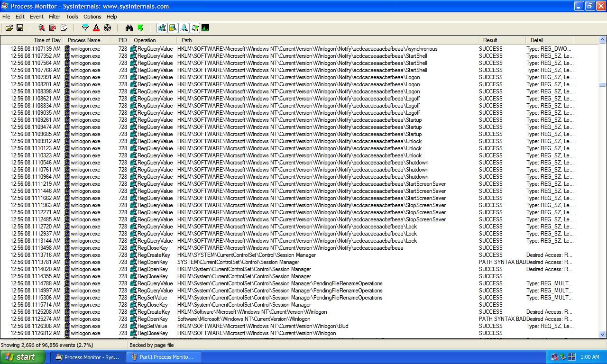This screenshot has width=607, height=364.
Task: Click the Operation column header
Action: tap(154, 40)
